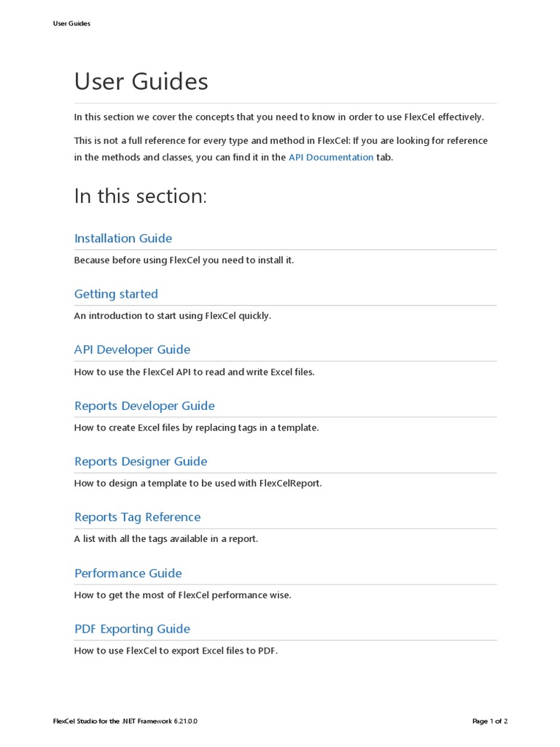
Task: Click the small User Guides page header
Action: (71, 23)
